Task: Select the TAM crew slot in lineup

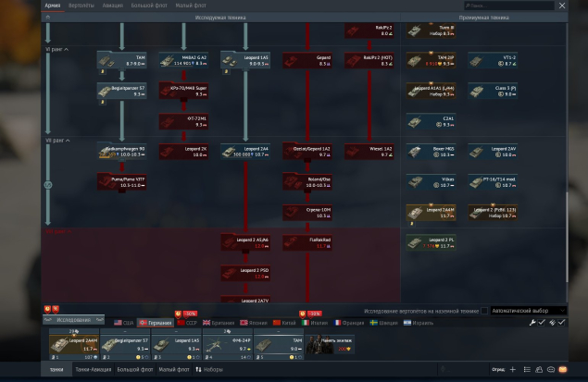Action: click(x=279, y=345)
